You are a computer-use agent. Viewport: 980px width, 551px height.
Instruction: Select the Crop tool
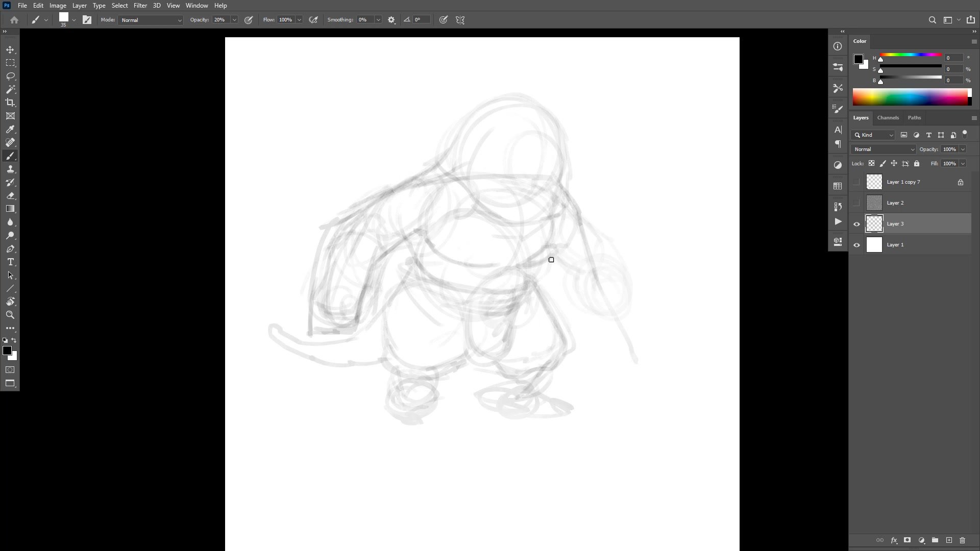[10, 103]
